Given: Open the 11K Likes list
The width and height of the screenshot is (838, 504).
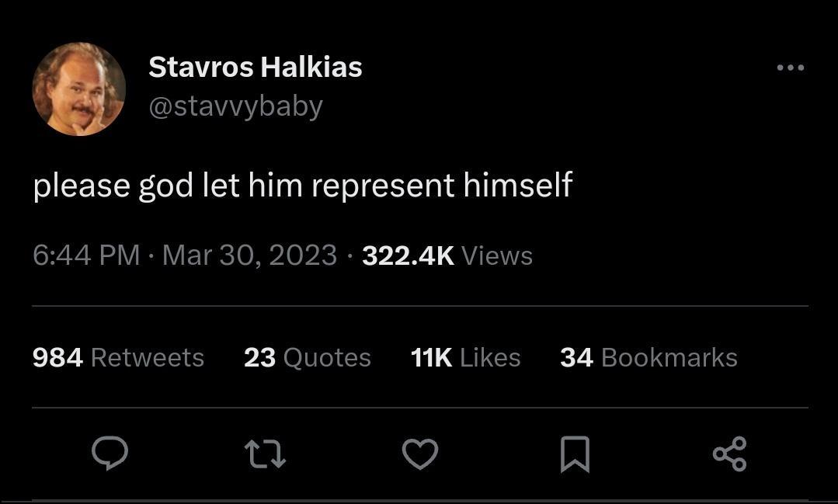Looking at the screenshot, I should tap(465, 357).
